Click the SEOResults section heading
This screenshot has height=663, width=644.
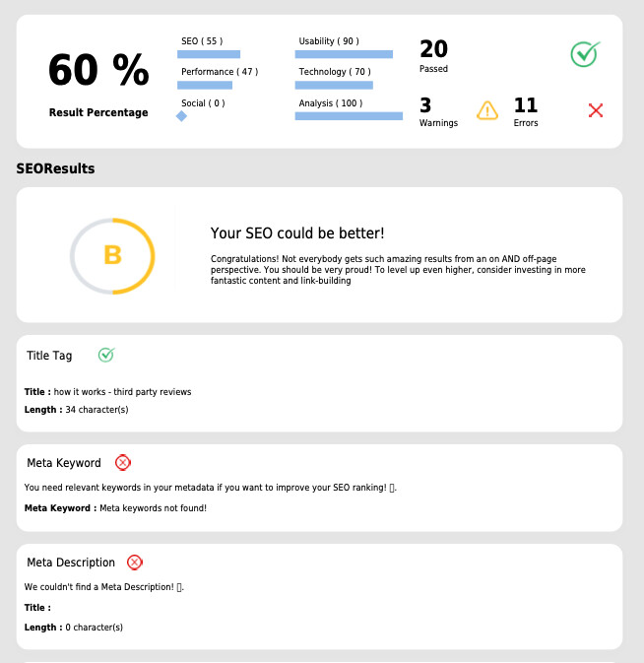(x=55, y=168)
